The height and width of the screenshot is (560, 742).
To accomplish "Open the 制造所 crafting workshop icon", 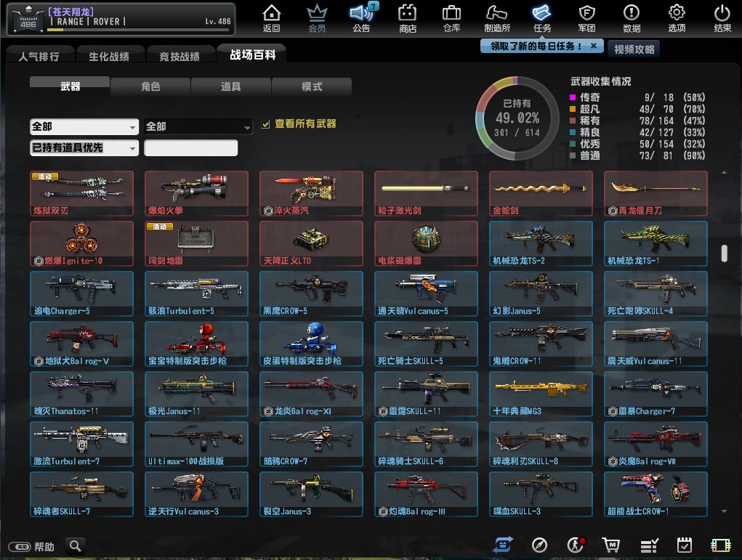I will click(496, 18).
